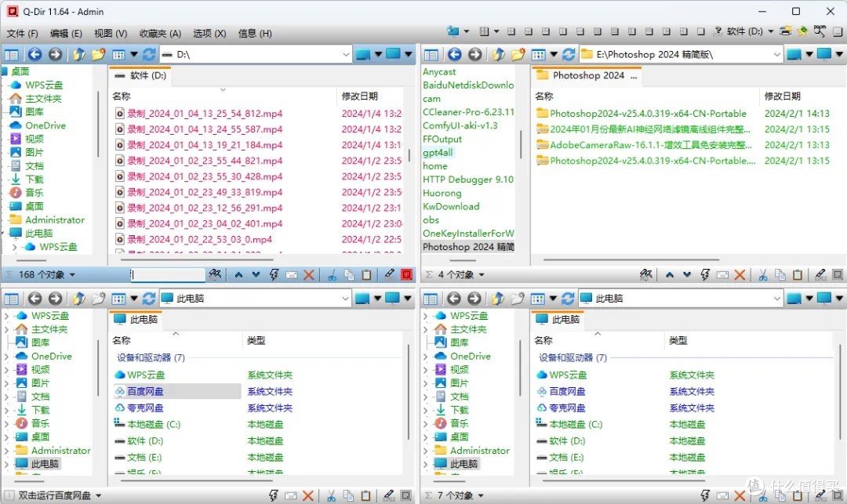
Task: Click the magnifier filter icon in status bar
Action: click(x=214, y=275)
